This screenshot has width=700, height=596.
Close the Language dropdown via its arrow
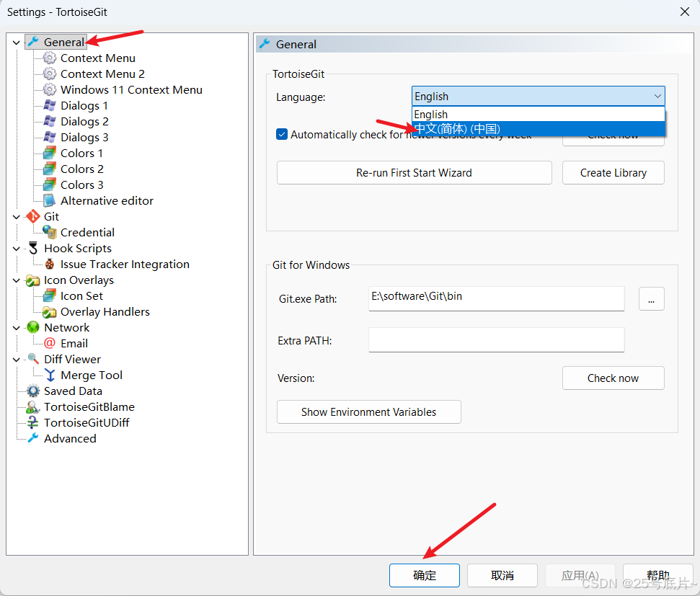(657, 96)
